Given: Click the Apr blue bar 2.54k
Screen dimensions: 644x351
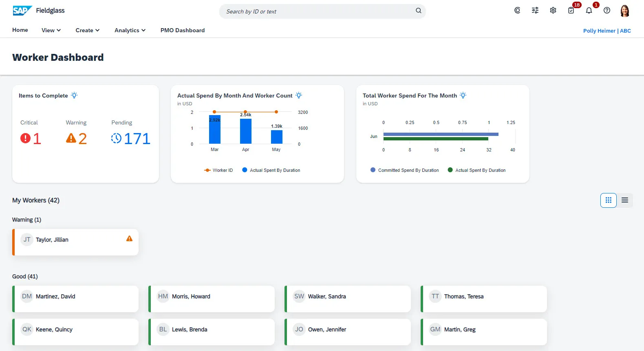Looking at the screenshot, I should (x=246, y=131).
